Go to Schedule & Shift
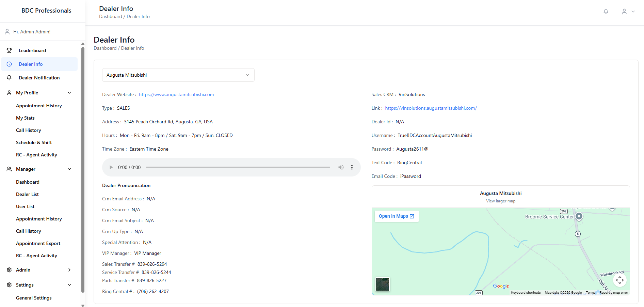The height and width of the screenshot is (307, 644). click(34, 142)
